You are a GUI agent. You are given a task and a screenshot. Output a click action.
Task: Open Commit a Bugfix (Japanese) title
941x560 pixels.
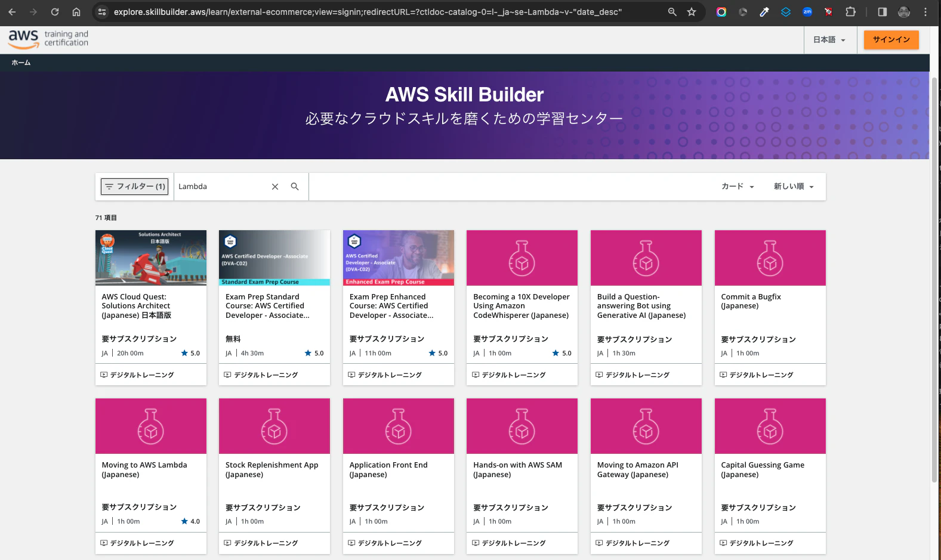[751, 301]
